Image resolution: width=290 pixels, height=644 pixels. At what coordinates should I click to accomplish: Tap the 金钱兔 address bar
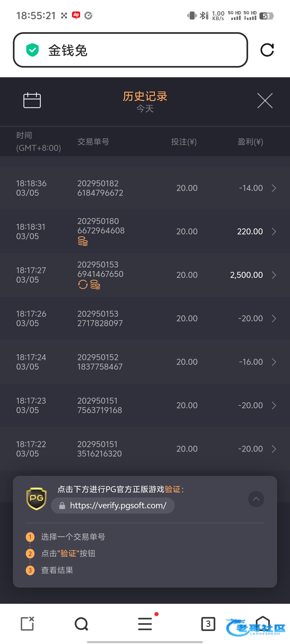[x=130, y=50]
